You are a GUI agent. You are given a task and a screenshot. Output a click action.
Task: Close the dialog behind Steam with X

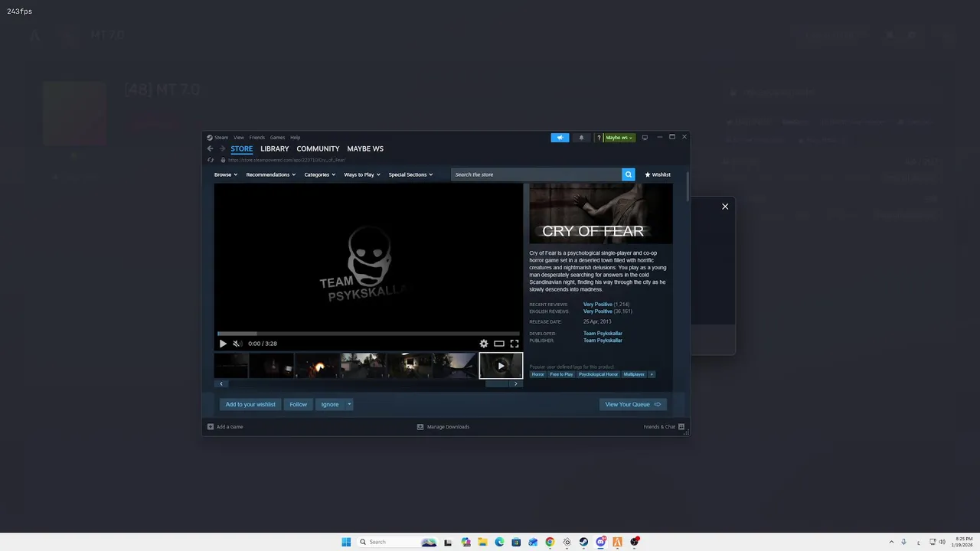pyautogui.click(x=725, y=207)
